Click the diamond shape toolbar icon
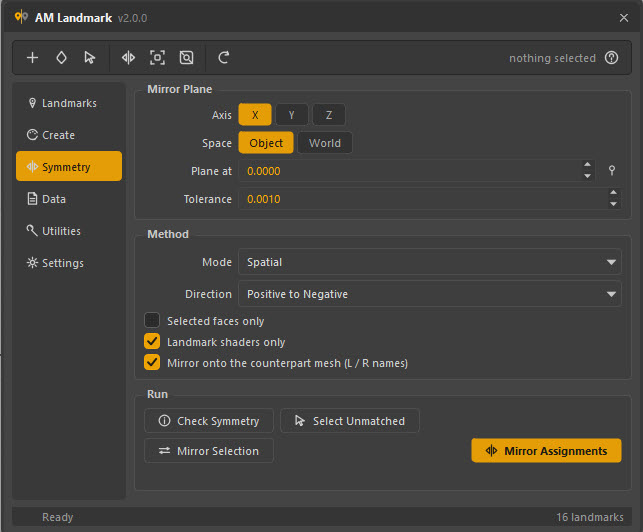The image size is (643, 532). [x=61, y=58]
